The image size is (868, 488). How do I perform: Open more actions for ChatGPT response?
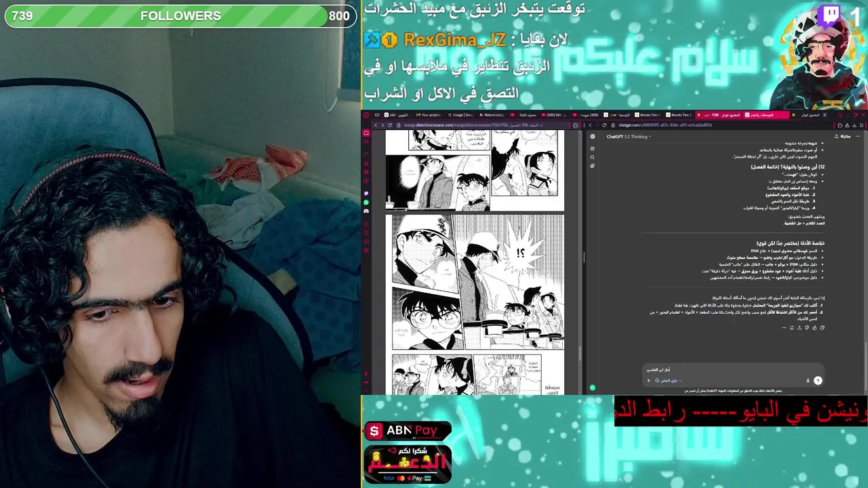tap(784, 328)
